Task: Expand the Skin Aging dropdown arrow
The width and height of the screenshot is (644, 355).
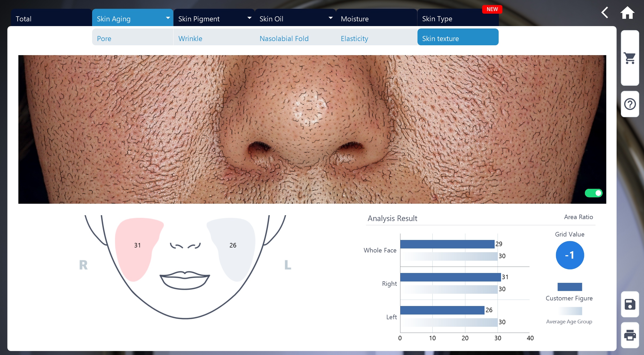Action: click(x=168, y=18)
